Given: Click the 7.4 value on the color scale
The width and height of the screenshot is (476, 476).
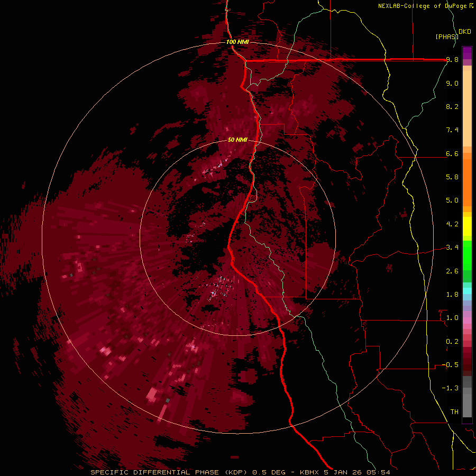Looking at the screenshot, I should click(x=452, y=130).
